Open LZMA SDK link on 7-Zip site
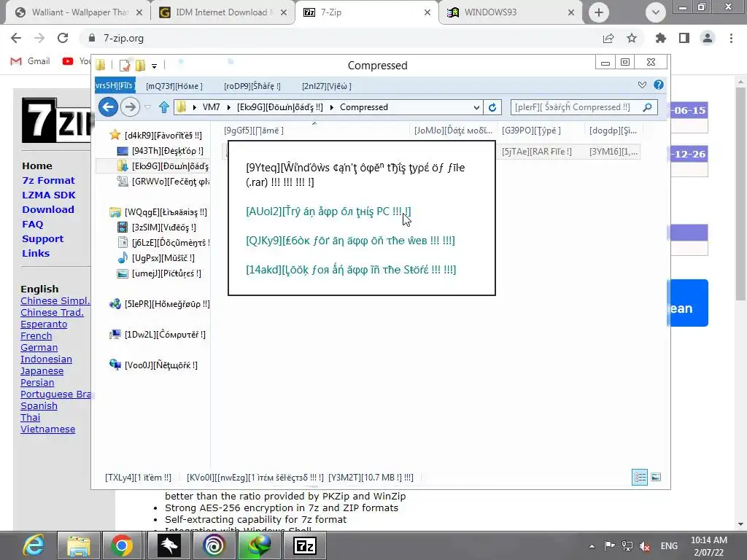747x560 pixels. 49,195
